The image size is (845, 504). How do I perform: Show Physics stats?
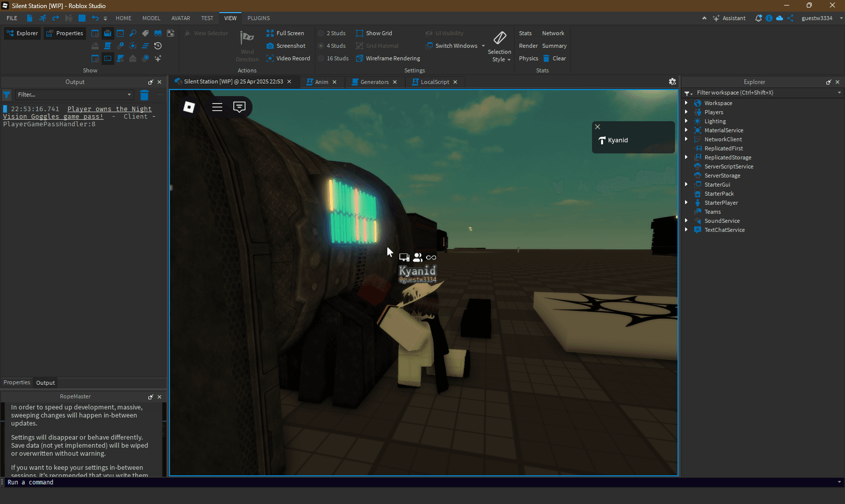tap(528, 58)
